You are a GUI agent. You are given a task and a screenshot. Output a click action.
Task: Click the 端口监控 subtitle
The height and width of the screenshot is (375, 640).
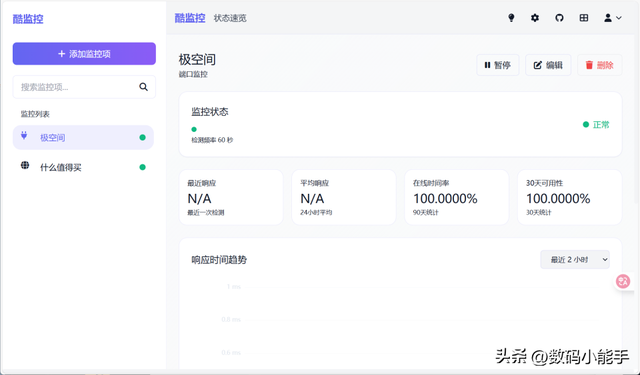[x=193, y=74]
